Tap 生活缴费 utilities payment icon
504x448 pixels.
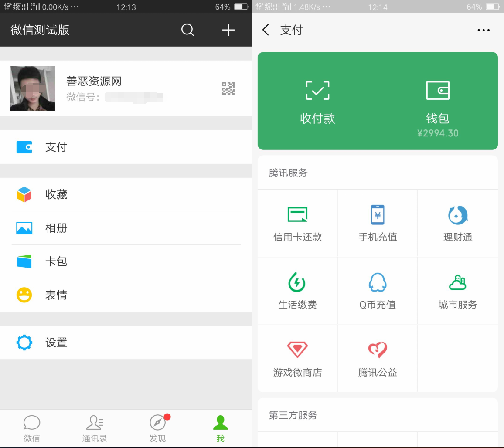pyautogui.click(x=297, y=282)
